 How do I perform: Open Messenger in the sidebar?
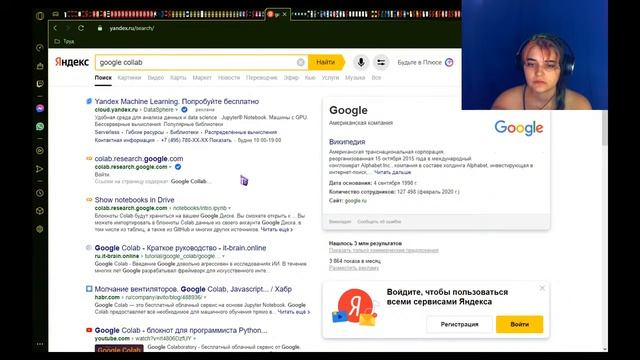(40, 108)
